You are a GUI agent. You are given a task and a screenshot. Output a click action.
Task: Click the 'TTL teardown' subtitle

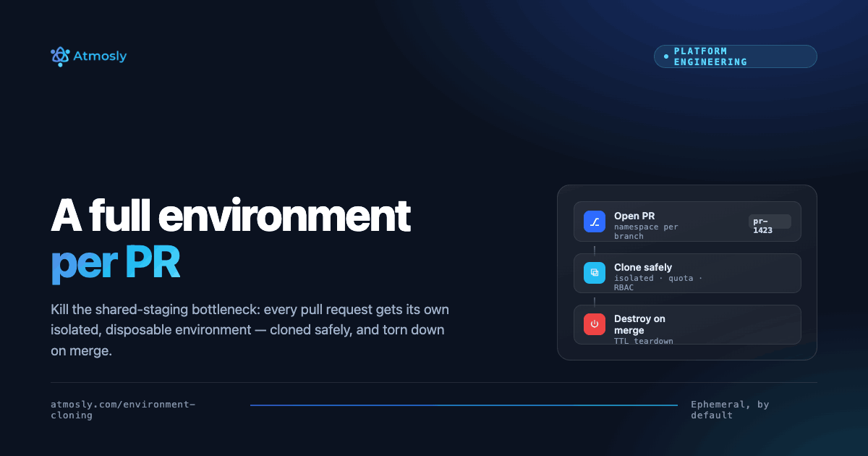644,341
